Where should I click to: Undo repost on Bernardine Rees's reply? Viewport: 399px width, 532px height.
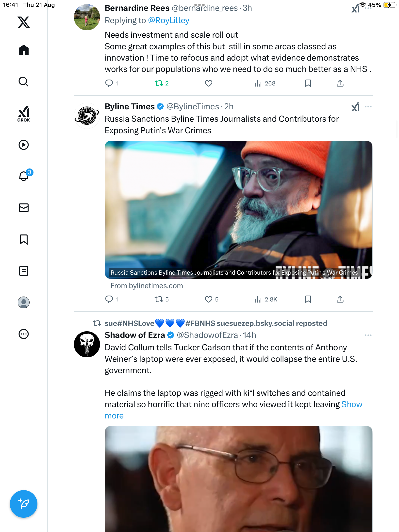159,83
